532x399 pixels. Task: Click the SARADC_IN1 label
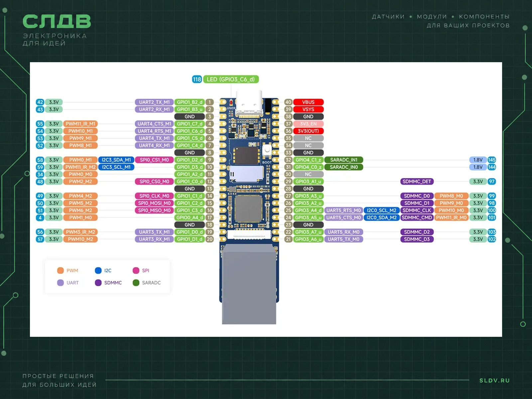pos(343,160)
